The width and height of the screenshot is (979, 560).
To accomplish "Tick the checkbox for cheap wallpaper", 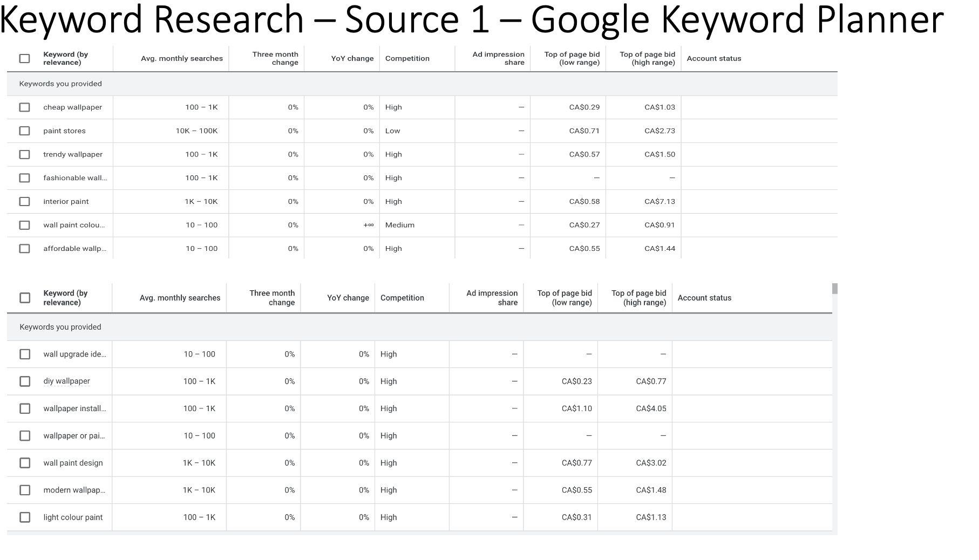I will [x=24, y=107].
